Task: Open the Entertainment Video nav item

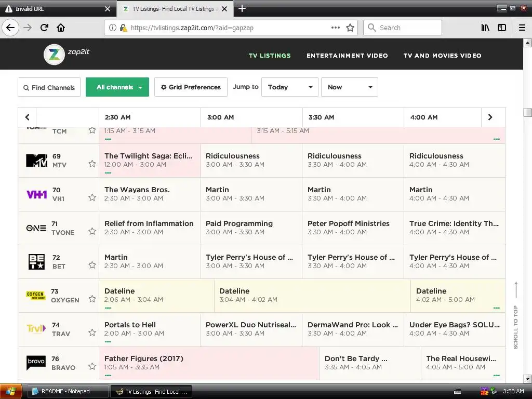Action: point(347,56)
